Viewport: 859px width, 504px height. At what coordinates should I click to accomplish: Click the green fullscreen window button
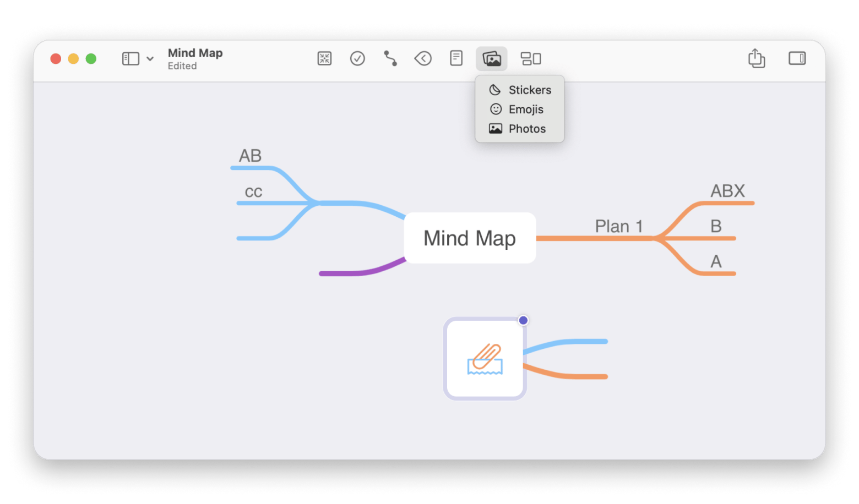point(91,59)
